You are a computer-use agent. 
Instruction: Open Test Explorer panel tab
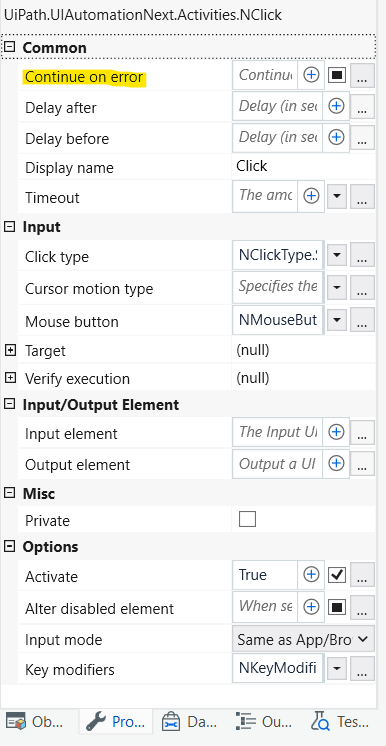pos(340,722)
